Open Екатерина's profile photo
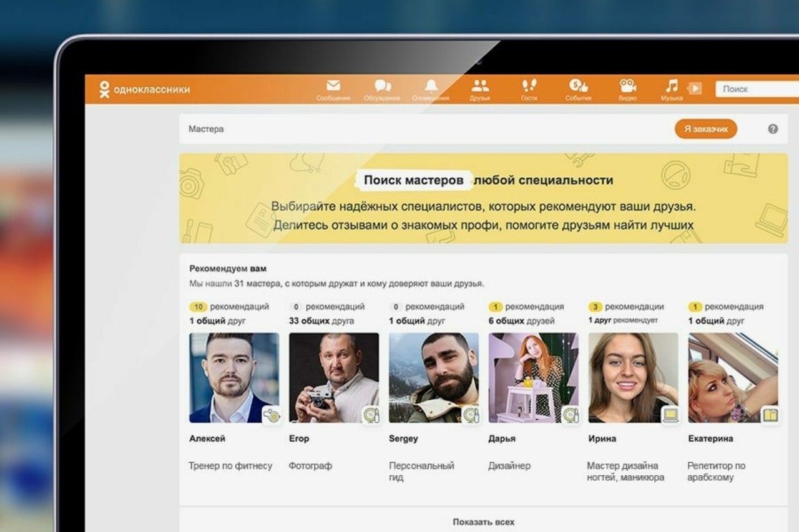This screenshot has width=799, height=532. click(x=733, y=377)
